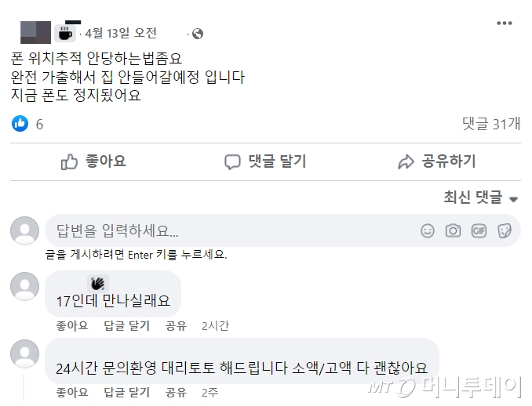532x406 pixels.
Task: Like the '24시간 문의환영' comment
Action: pyautogui.click(x=71, y=392)
